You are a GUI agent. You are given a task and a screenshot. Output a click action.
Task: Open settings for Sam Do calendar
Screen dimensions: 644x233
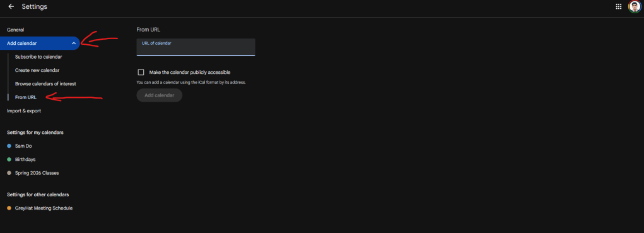[23, 146]
